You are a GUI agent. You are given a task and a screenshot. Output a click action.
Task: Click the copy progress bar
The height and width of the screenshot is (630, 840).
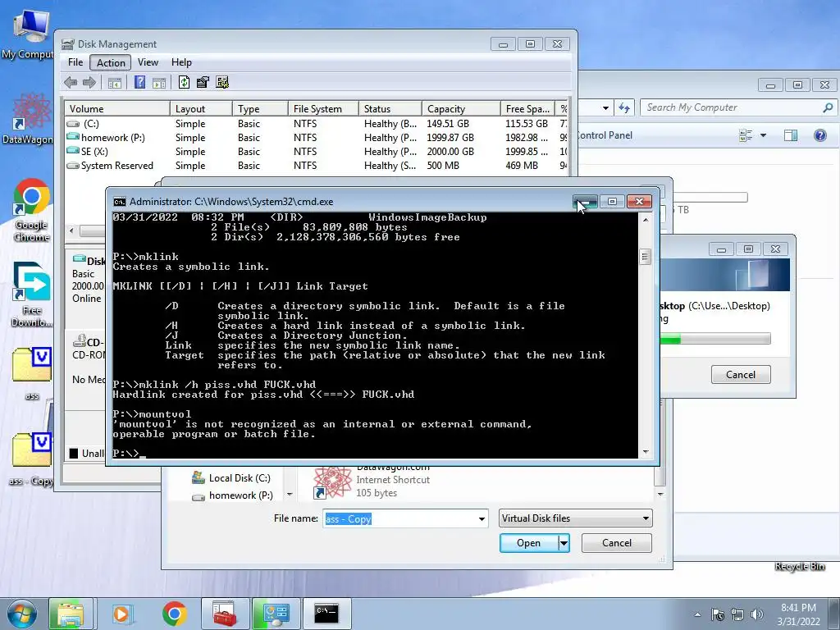(x=715, y=339)
